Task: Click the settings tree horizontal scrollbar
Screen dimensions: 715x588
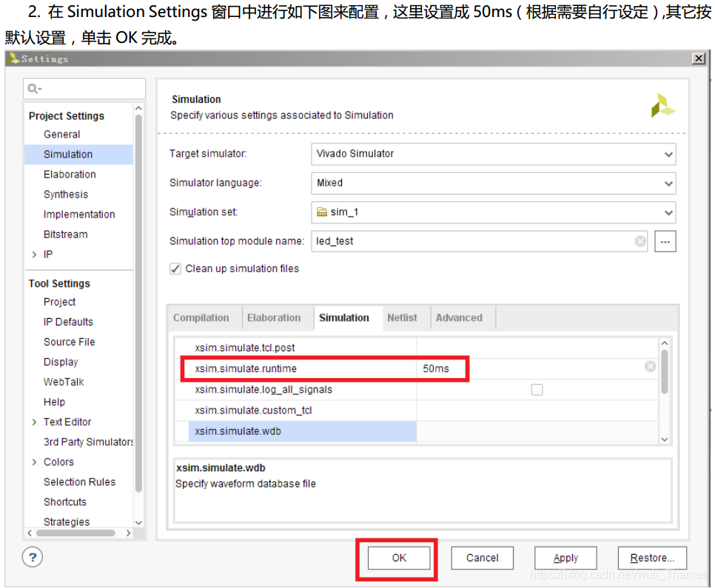Action: pos(75,533)
